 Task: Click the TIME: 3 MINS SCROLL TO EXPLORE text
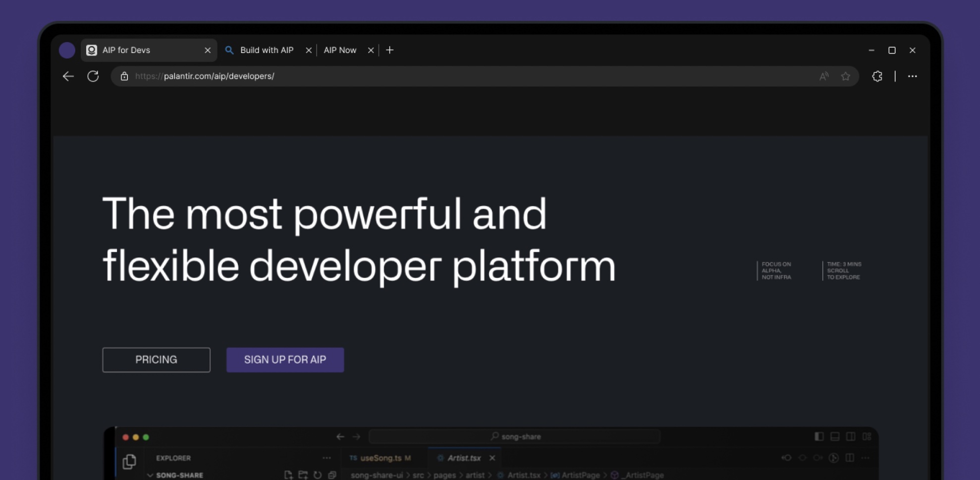(x=844, y=271)
